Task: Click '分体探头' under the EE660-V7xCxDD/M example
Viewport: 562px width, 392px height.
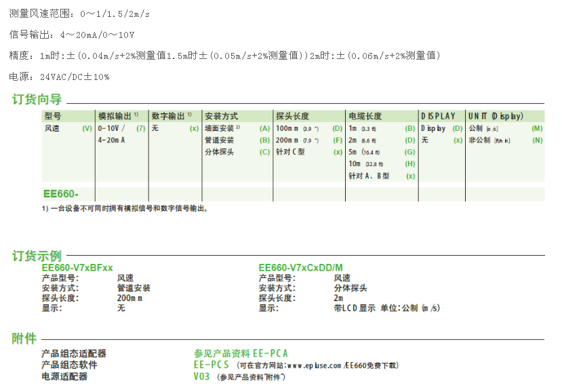Action: [350, 288]
